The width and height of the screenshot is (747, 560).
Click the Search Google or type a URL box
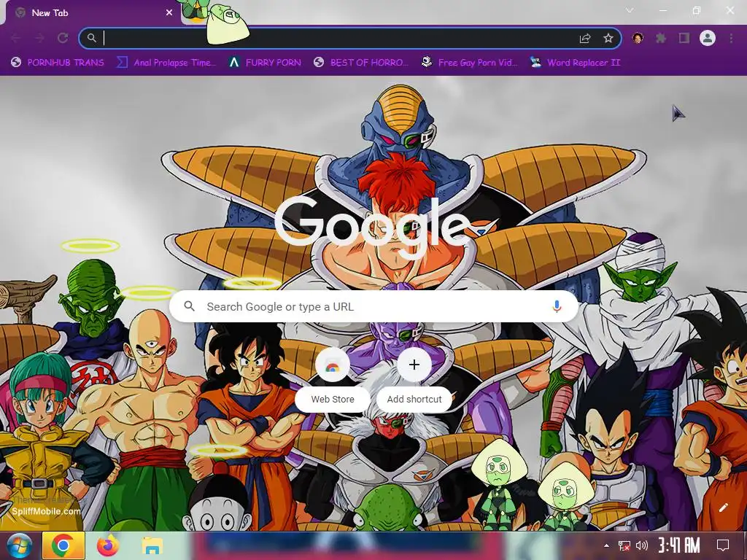click(x=374, y=306)
